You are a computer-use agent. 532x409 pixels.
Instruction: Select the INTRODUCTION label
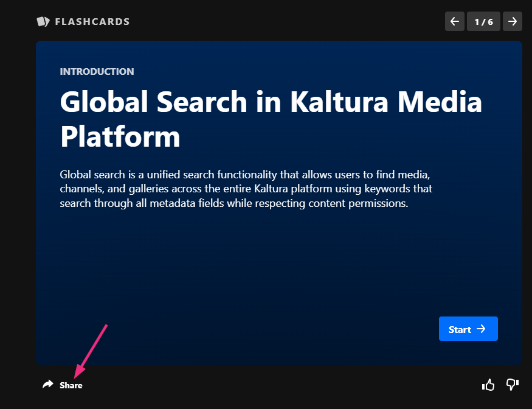(97, 71)
